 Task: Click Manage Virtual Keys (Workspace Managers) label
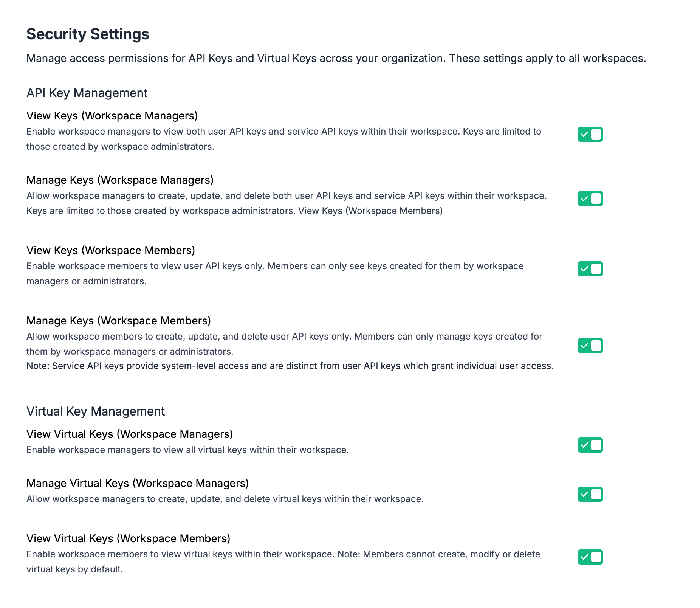(138, 483)
